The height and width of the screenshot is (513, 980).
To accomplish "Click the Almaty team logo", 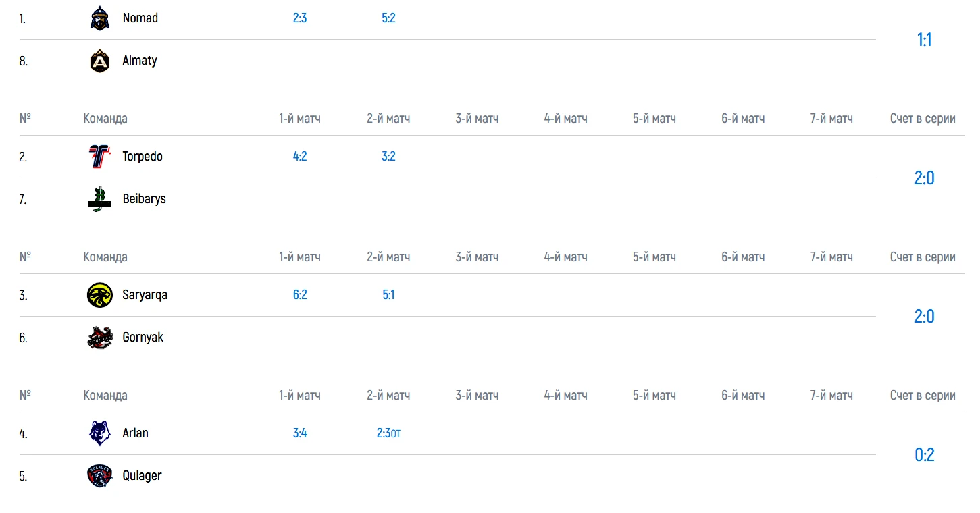I will (x=99, y=61).
